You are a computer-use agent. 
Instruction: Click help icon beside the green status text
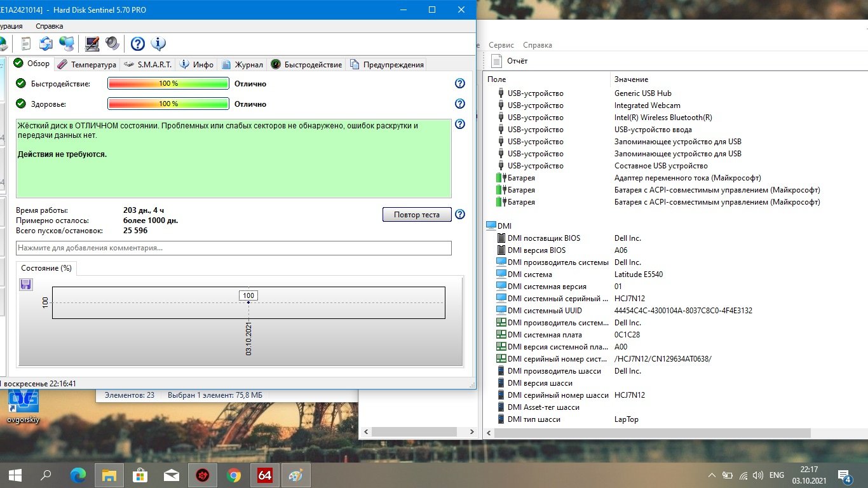tap(460, 124)
